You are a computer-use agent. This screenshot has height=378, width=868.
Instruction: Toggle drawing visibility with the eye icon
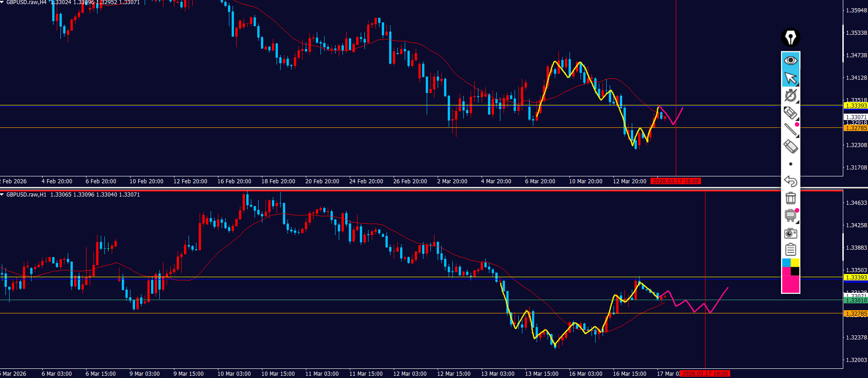pyautogui.click(x=790, y=60)
